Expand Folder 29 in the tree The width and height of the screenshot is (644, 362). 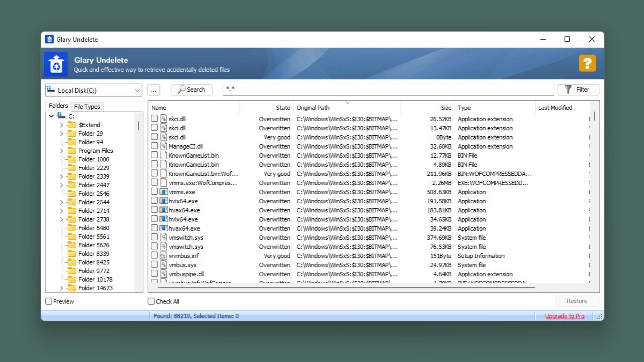click(61, 134)
